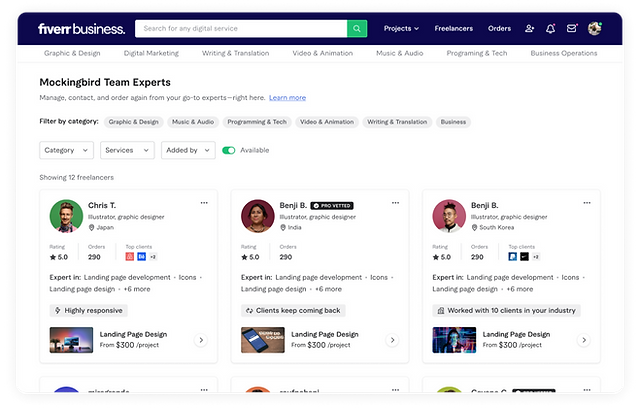Filter by Video & Animation chip

[x=327, y=122]
